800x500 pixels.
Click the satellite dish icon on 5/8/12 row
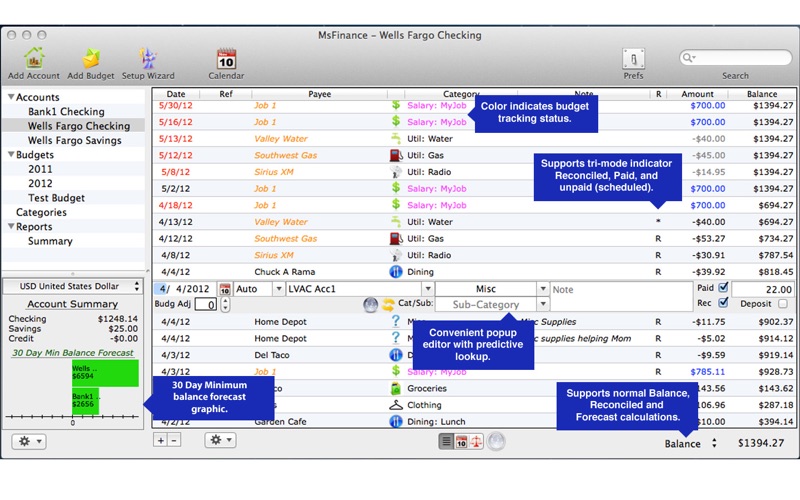click(395, 172)
